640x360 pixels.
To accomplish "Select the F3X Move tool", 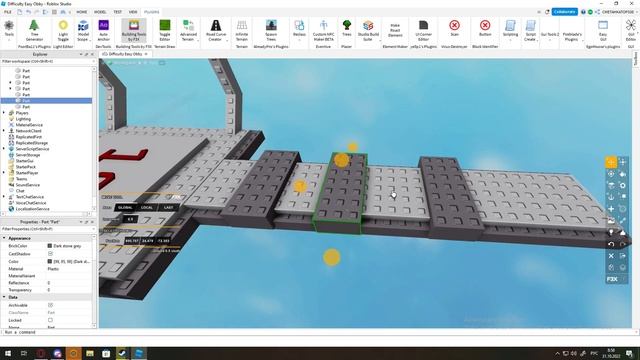I will 611,162.
